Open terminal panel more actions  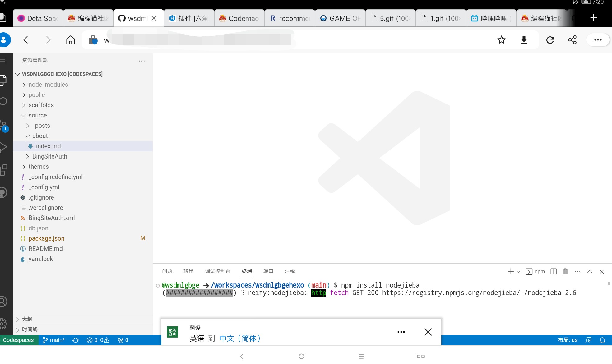pyautogui.click(x=577, y=271)
